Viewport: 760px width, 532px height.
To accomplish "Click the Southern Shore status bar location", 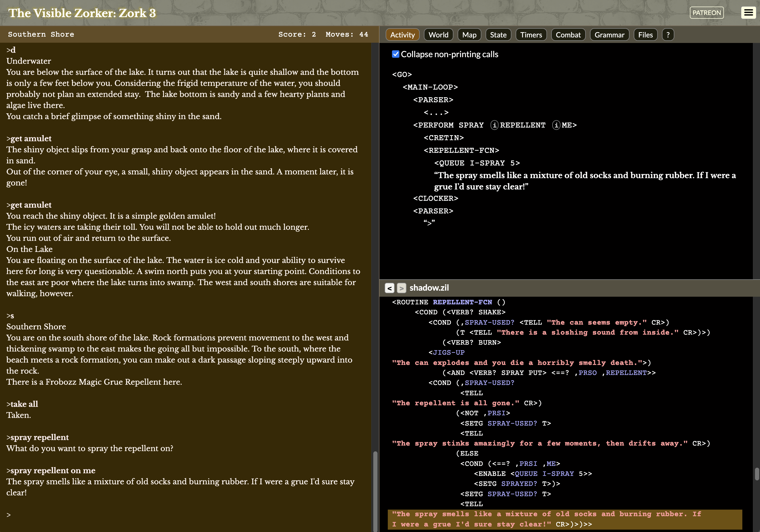I will click(x=41, y=35).
